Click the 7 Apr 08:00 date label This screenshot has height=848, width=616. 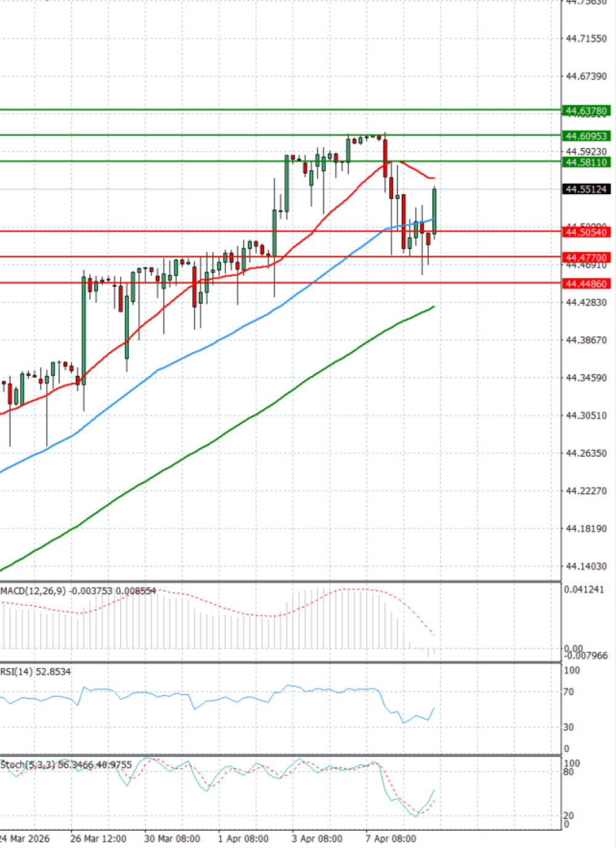(x=391, y=839)
